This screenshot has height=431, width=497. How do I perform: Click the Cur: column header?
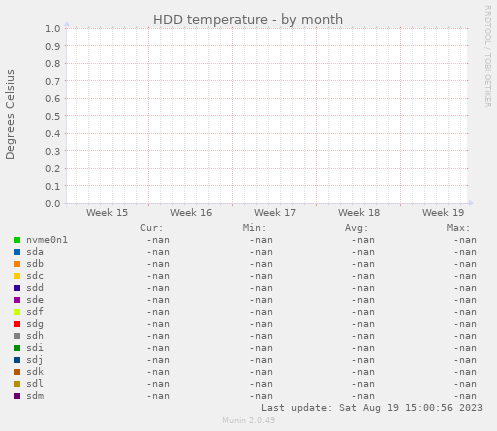[x=152, y=228]
